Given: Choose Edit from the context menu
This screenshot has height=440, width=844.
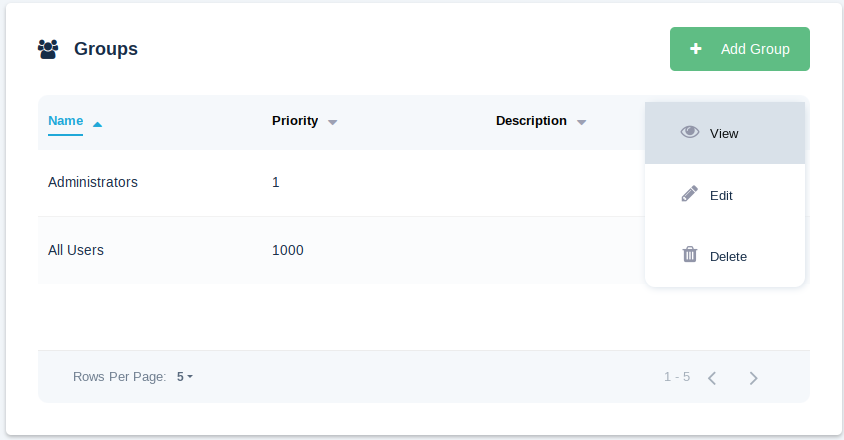Looking at the screenshot, I should [x=721, y=195].
